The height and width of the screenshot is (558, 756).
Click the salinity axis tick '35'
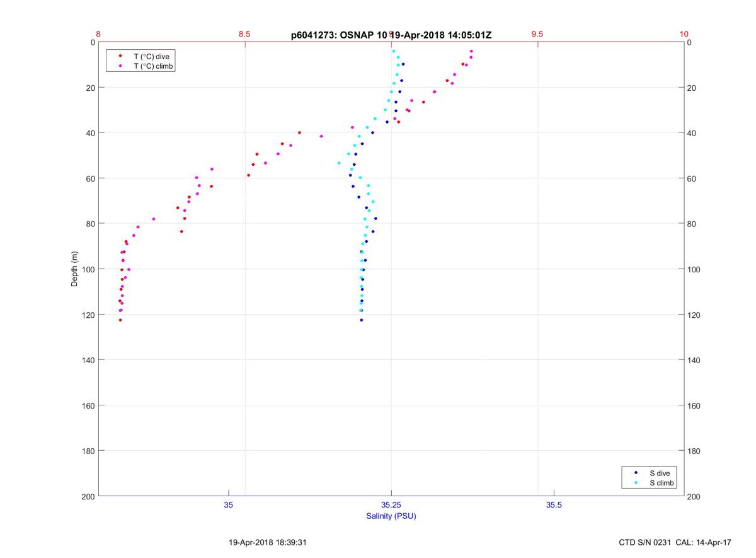(x=229, y=504)
